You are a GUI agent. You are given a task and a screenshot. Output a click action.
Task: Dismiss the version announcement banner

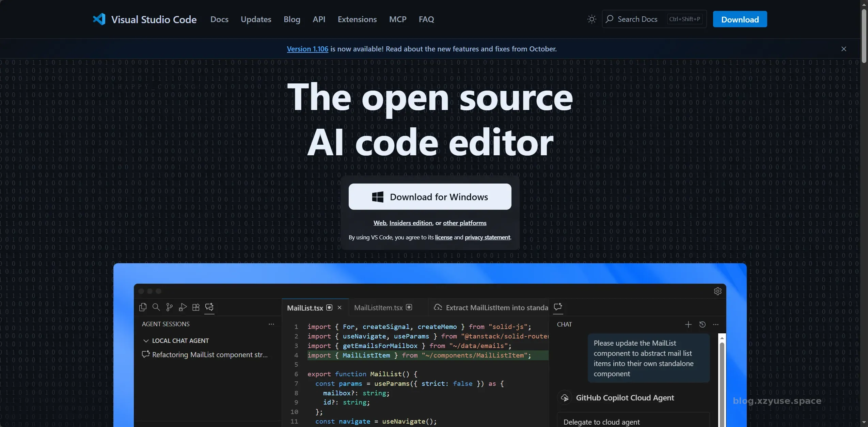pos(843,49)
